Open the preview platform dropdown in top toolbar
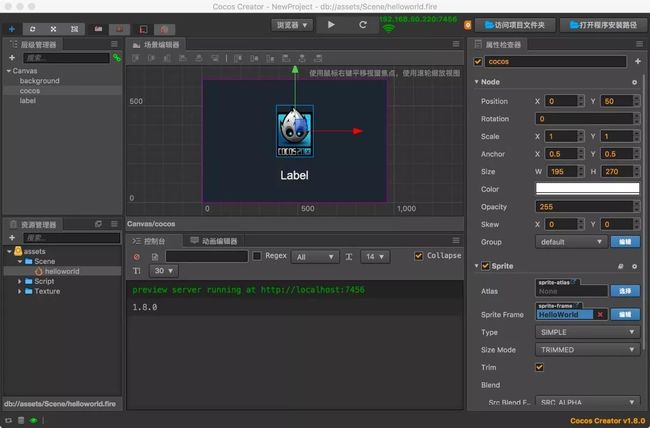 (292, 25)
